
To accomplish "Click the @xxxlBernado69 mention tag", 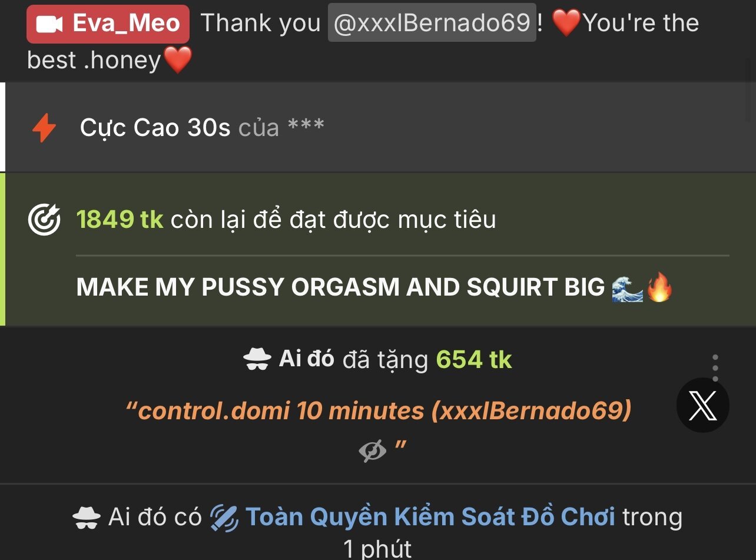I will (432, 23).
